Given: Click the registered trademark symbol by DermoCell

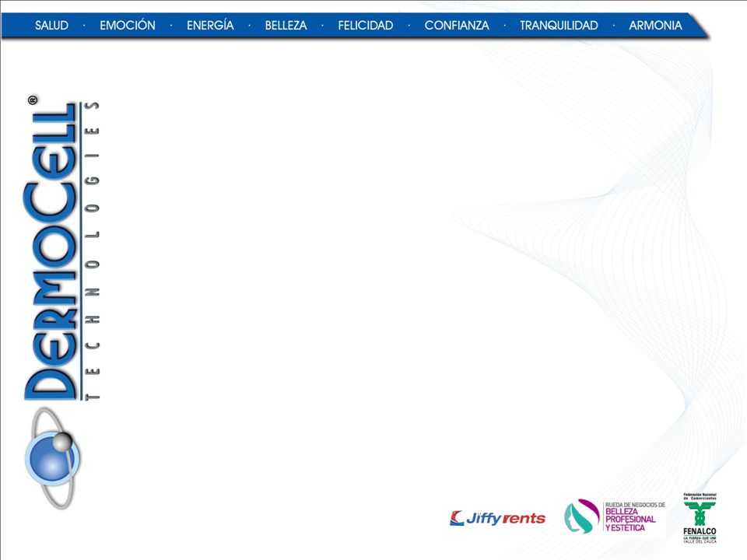Looking at the screenshot, I should pyautogui.click(x=33, y=100).
